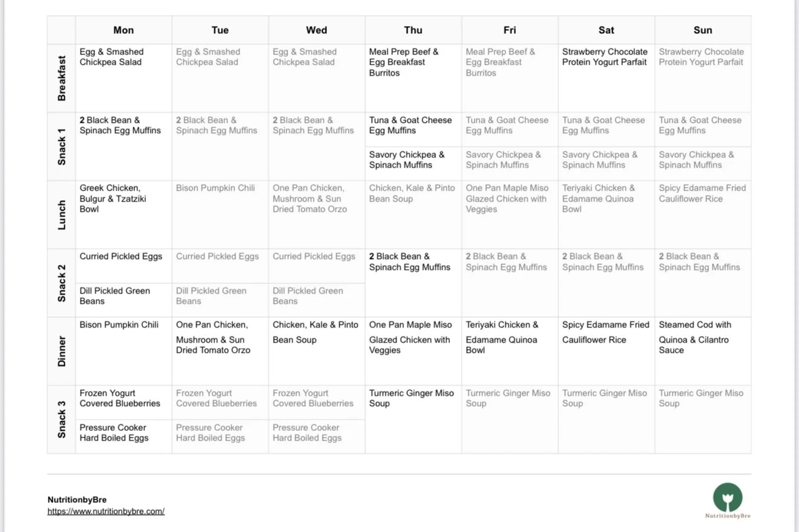Select the Mon column header
This screenshot has height=532, width=799.
pyautogui.click(x=123, y=30)
